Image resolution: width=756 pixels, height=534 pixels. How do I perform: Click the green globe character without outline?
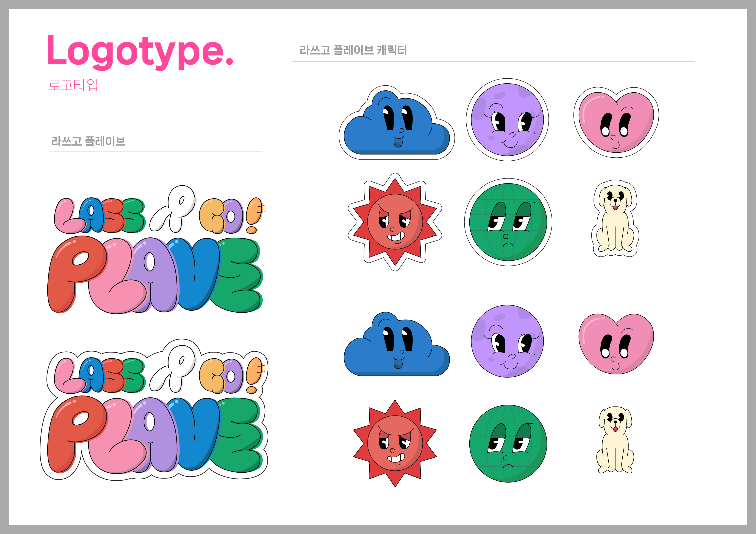point(508,444)
